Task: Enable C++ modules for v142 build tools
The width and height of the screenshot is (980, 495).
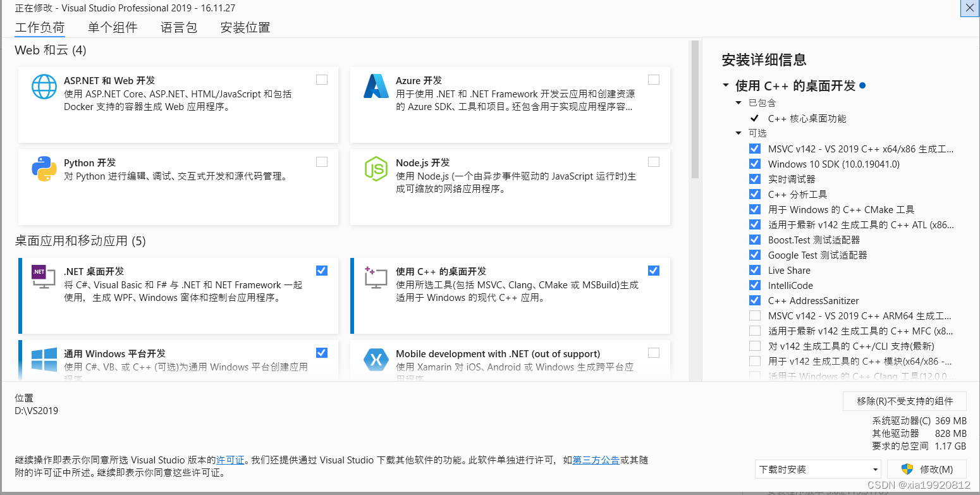Action: (x=755, y=361)
